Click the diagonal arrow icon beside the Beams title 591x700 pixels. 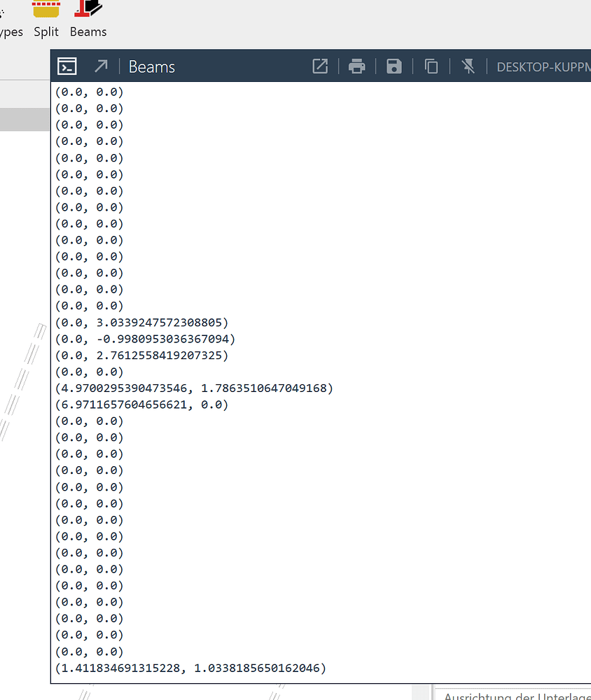[x=101, y=66]
